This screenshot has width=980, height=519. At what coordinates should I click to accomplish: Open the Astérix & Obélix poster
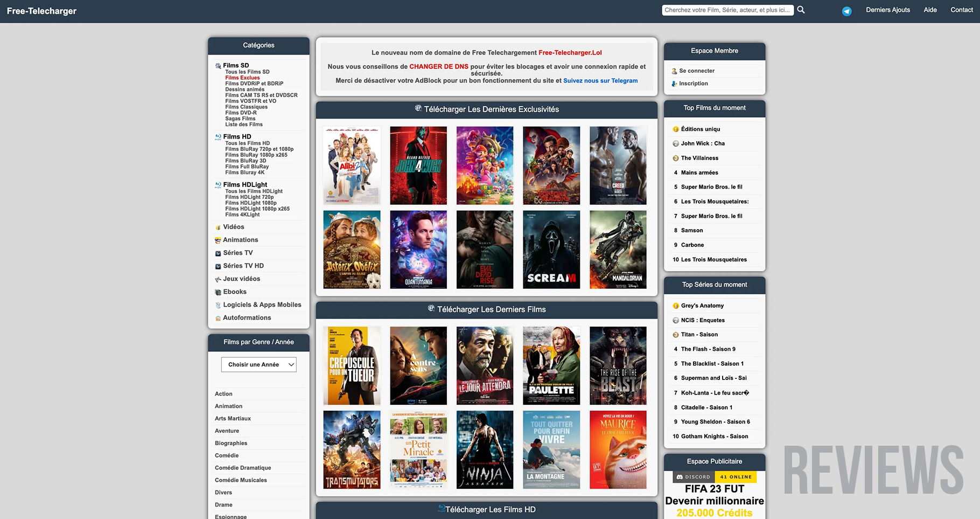(352, 250)
